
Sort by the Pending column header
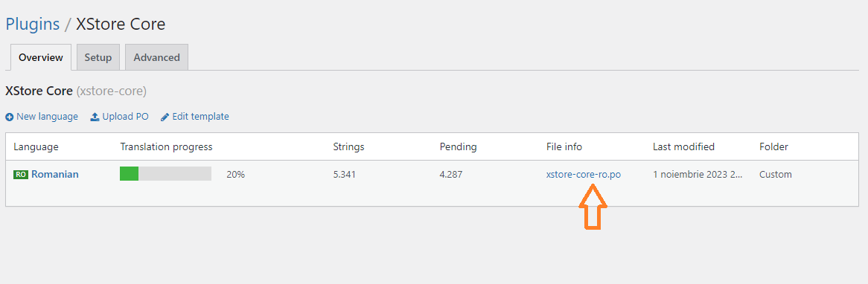tap(459, 147)
